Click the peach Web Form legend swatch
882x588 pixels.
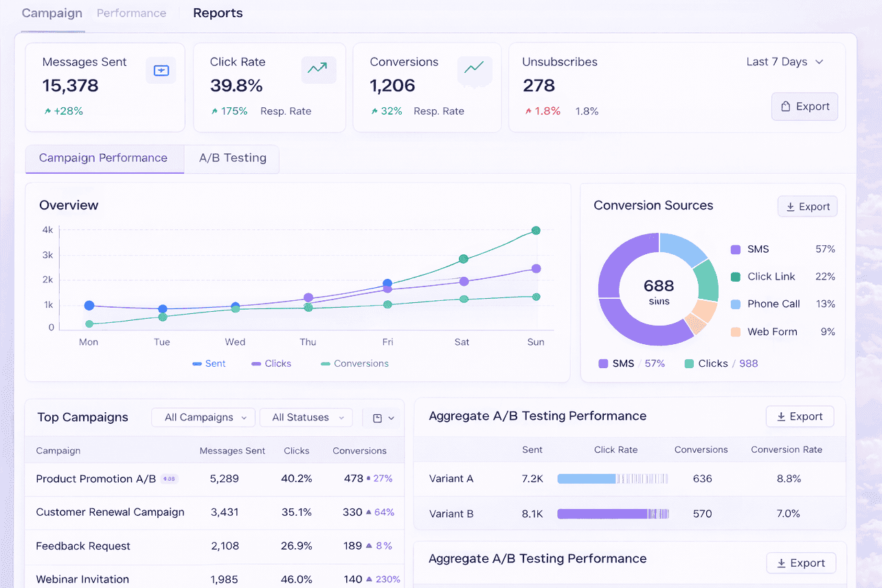[x=736, y=332]
